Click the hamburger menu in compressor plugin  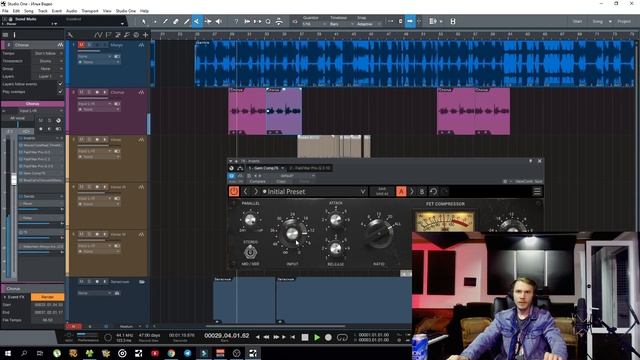coord(537,191)
